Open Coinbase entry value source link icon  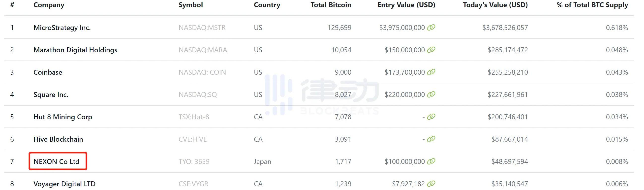coord(431,72)
